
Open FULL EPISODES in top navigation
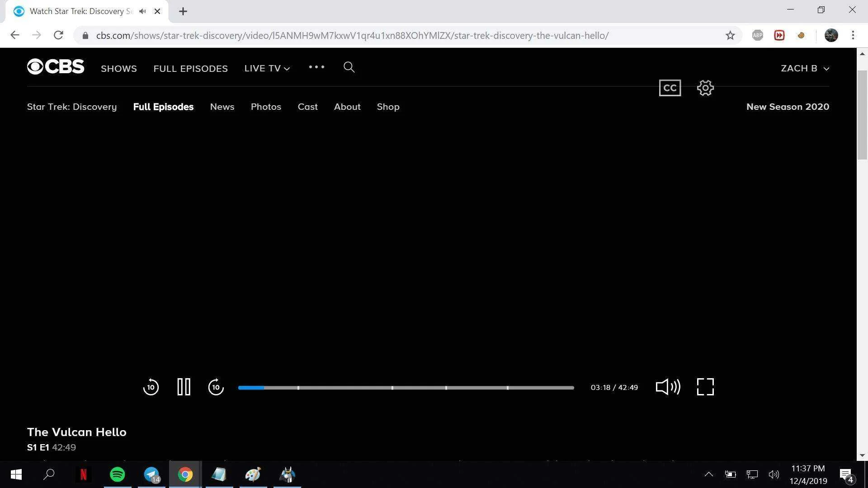point(190,69)
